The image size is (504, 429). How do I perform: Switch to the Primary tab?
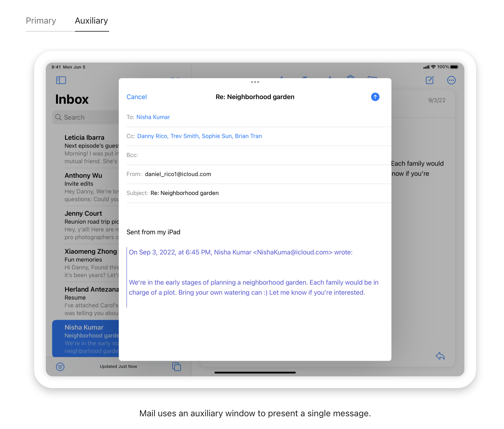pyautogui.click(x=41, y=21)
